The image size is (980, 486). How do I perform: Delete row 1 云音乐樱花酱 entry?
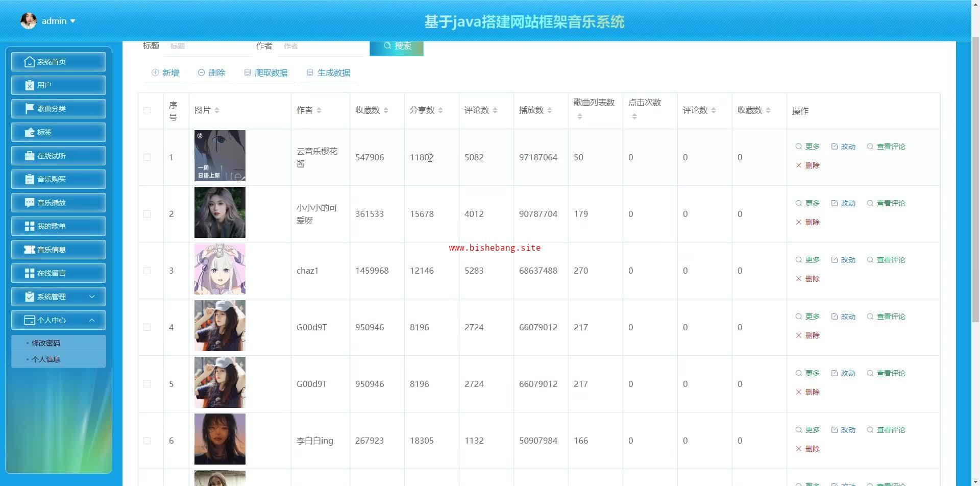click(x=807, y=165)
